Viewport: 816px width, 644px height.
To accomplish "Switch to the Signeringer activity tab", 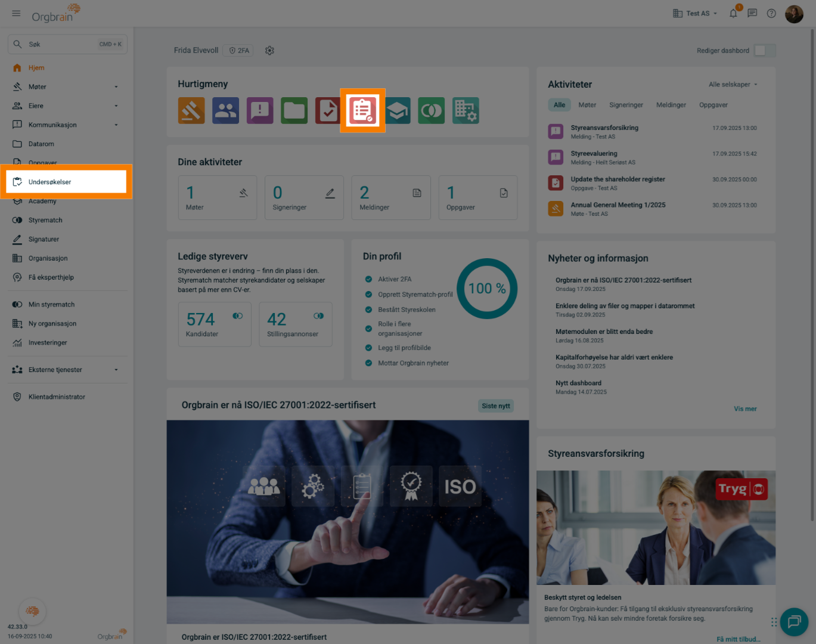I will 626,105.
